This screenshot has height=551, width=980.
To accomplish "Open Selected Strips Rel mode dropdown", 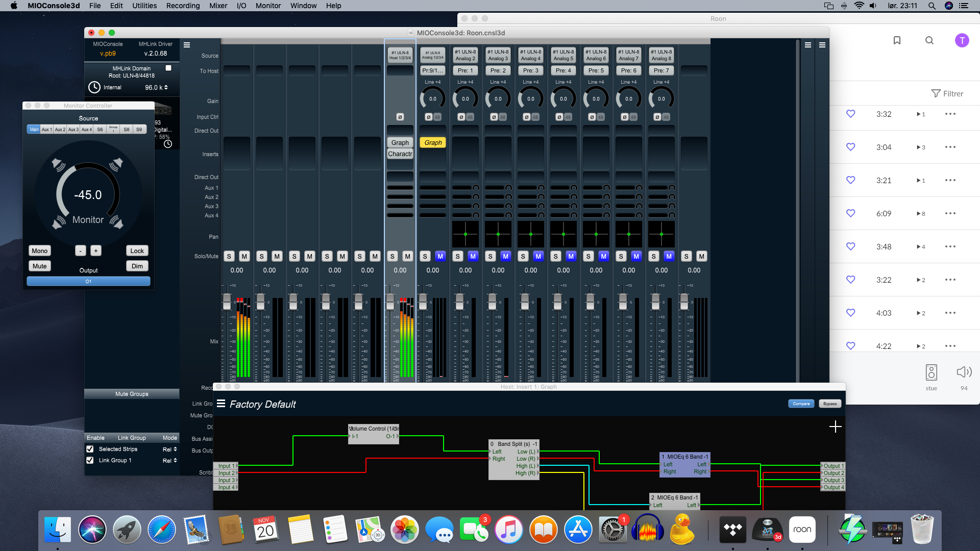I will (x=170, y=449).
